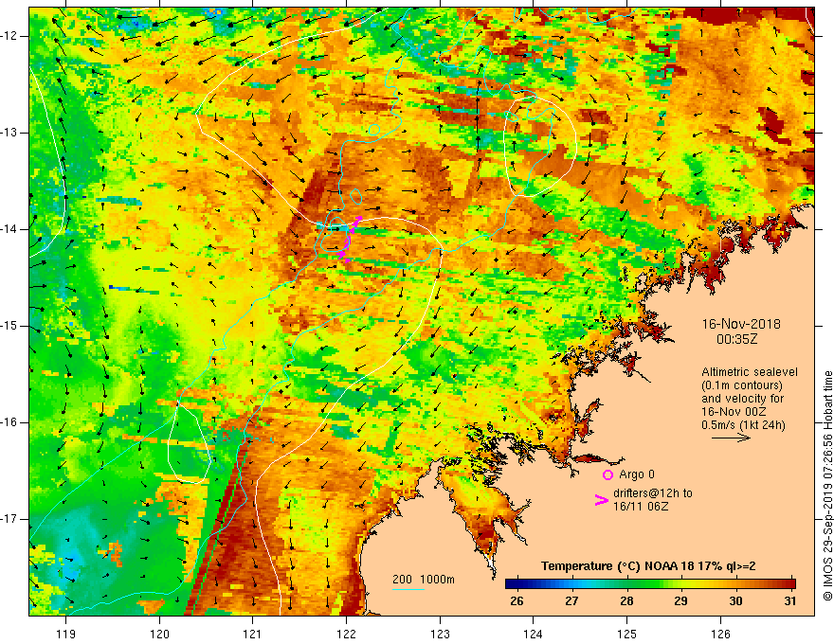Screen dimensions: 834x644
Task: Click colorbar tick label 28
Action: pyautogui.click(x=626, y=601)
